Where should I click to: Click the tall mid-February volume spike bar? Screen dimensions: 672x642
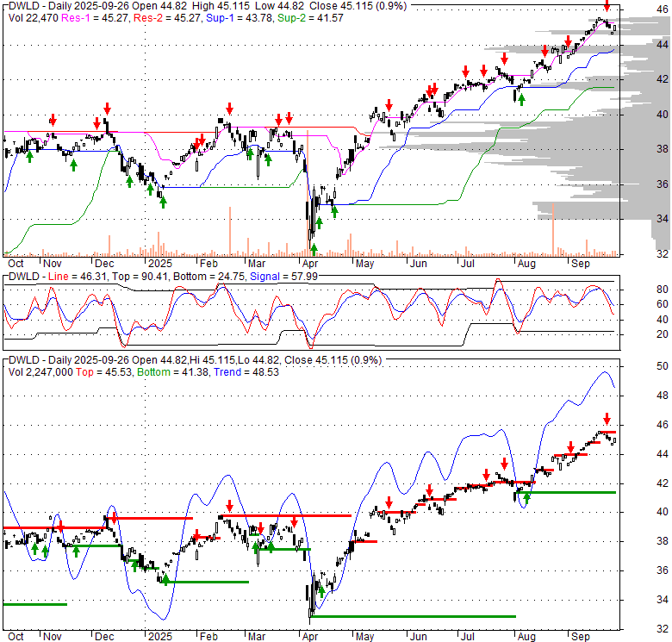coord(230,232)
